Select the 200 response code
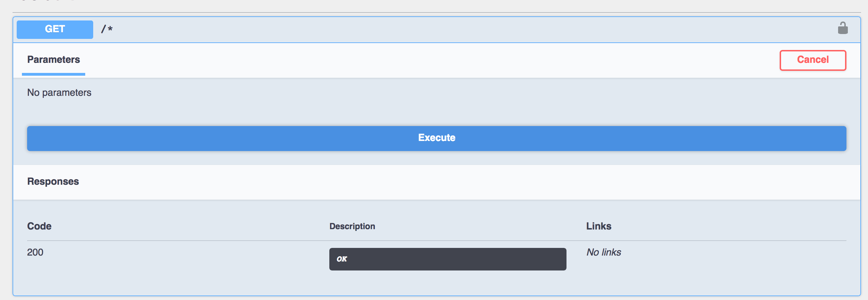The height and width of the screenshot is (300, 868). 35,252
